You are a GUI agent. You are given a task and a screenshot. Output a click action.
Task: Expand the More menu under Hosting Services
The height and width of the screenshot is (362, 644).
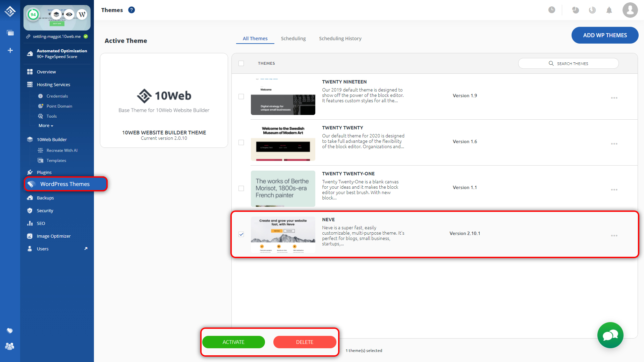(46, 126)
